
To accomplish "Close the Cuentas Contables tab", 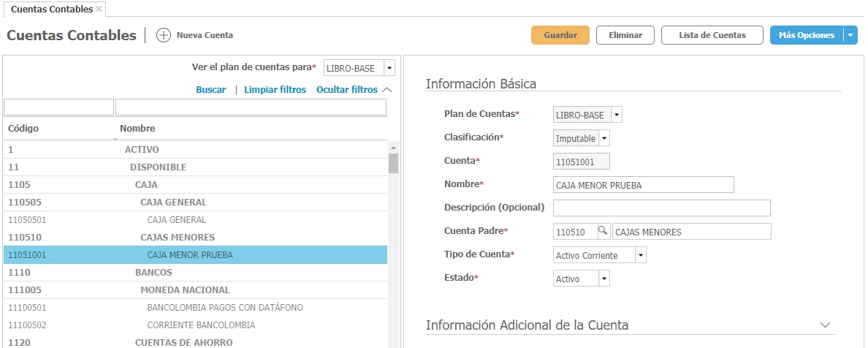I will [99, 10].
